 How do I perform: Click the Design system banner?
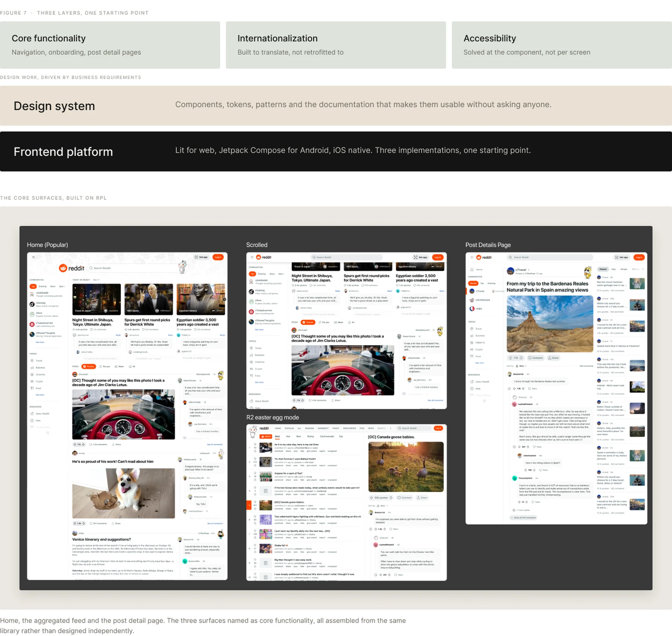pyautogui.click(x=336, y=106)
